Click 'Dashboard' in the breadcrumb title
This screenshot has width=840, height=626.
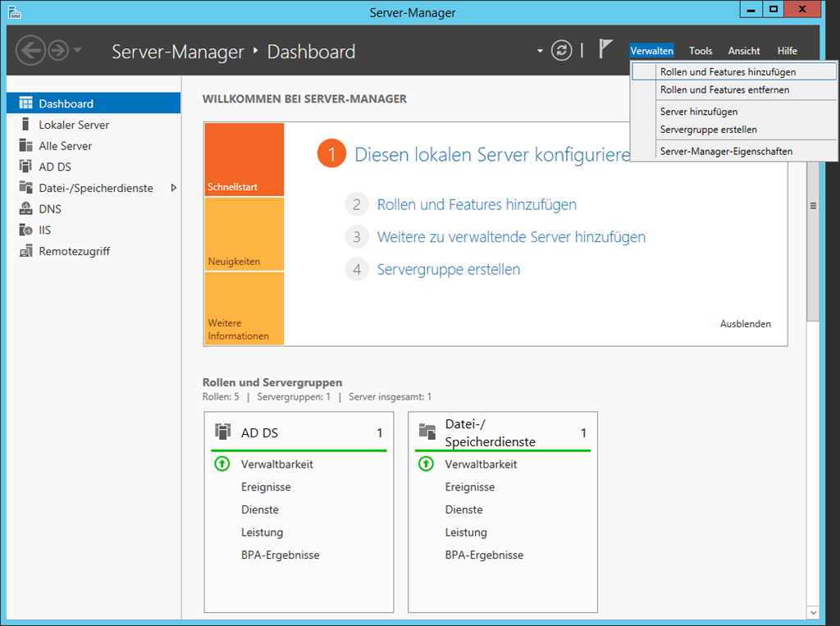(311, 52)
